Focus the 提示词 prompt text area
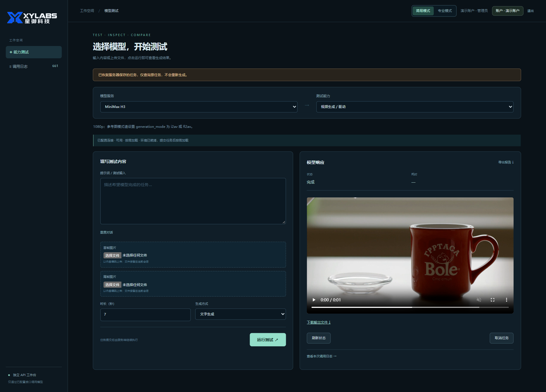The width and height of the screenshot is (546, 392). (x=193, y=201)
